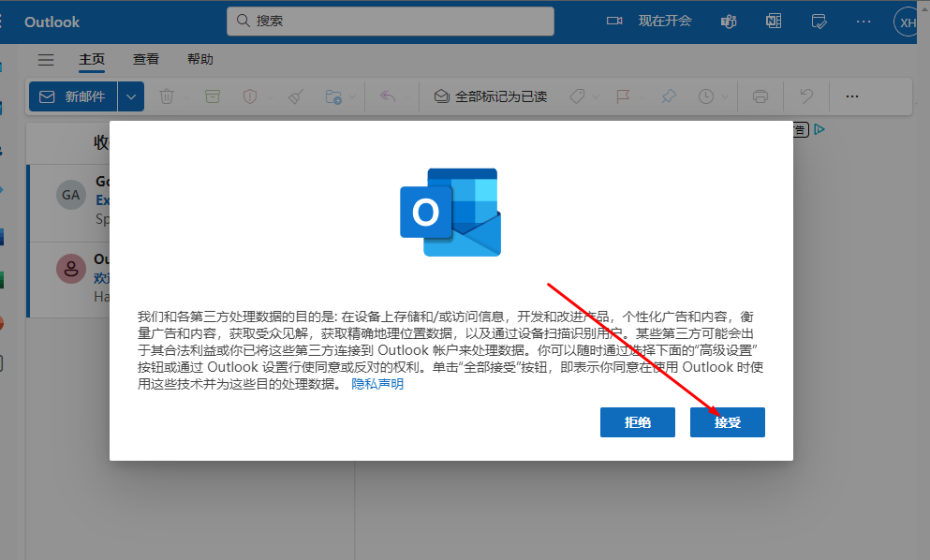Mark all as read with 全部标记为已读
Viewport: 930px width, 560px height.
(491, 96)
